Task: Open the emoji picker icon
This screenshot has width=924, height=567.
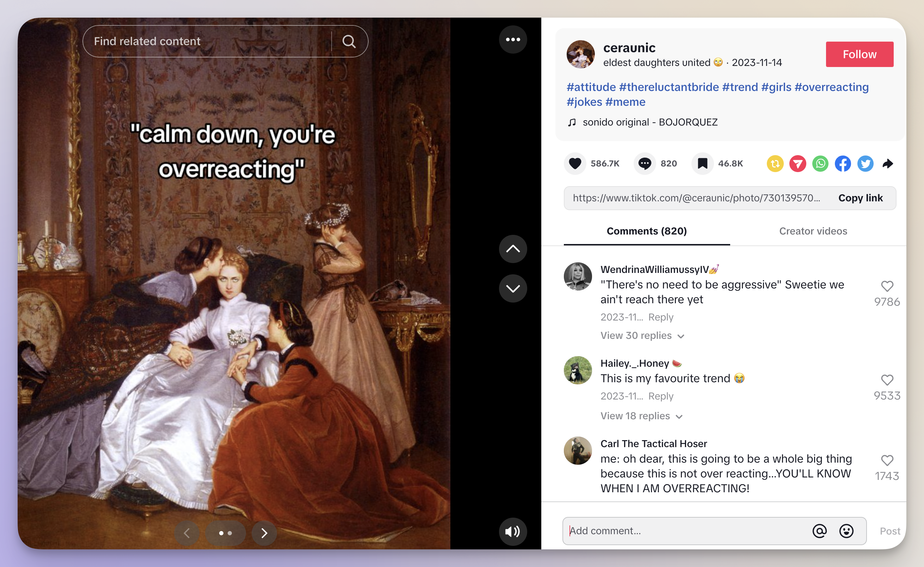Action: [x=846, y=531]
